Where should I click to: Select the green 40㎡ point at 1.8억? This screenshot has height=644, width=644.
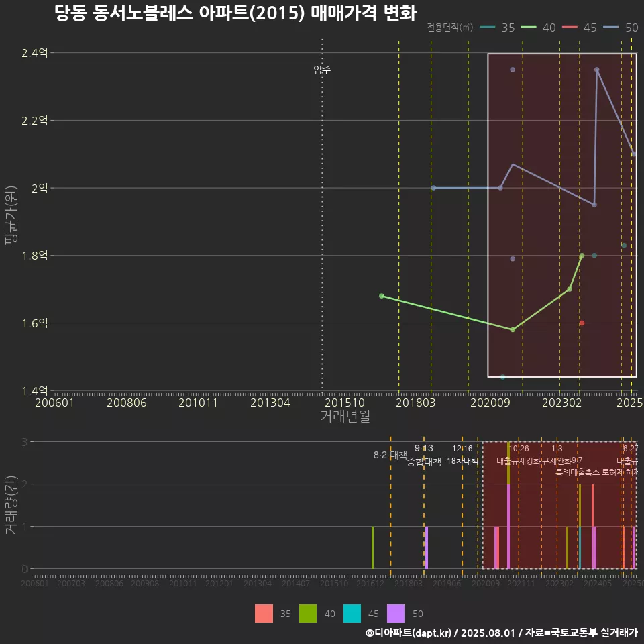[x=582, y=256]
